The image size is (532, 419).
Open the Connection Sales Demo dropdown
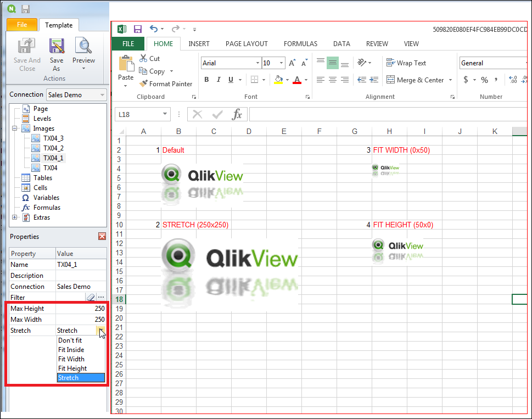coord(102,95)
